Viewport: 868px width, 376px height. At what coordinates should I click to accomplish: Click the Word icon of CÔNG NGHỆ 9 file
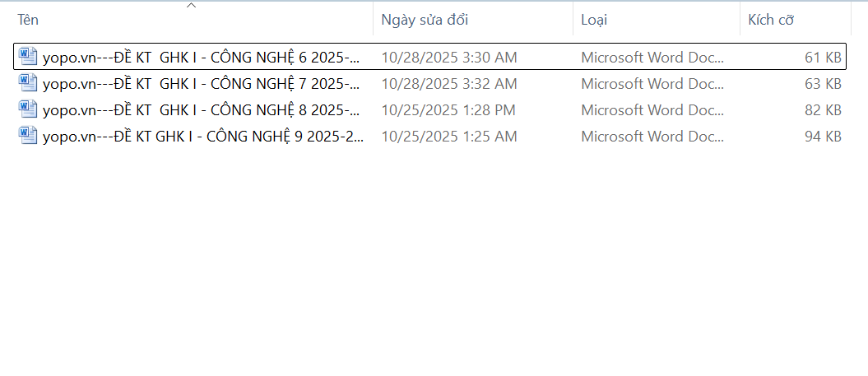coord(29,136)
